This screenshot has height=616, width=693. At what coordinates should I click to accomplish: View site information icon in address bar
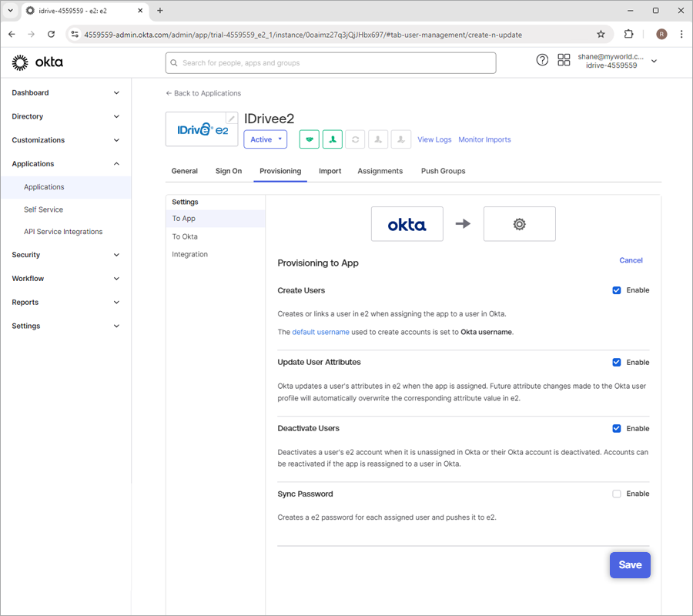pos(75,34)
